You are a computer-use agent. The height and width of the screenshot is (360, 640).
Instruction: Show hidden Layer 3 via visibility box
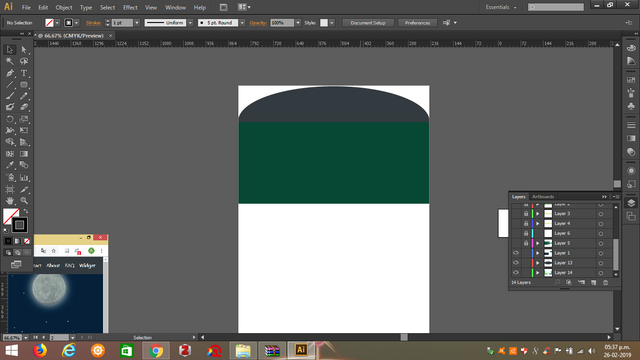(516, 214)
